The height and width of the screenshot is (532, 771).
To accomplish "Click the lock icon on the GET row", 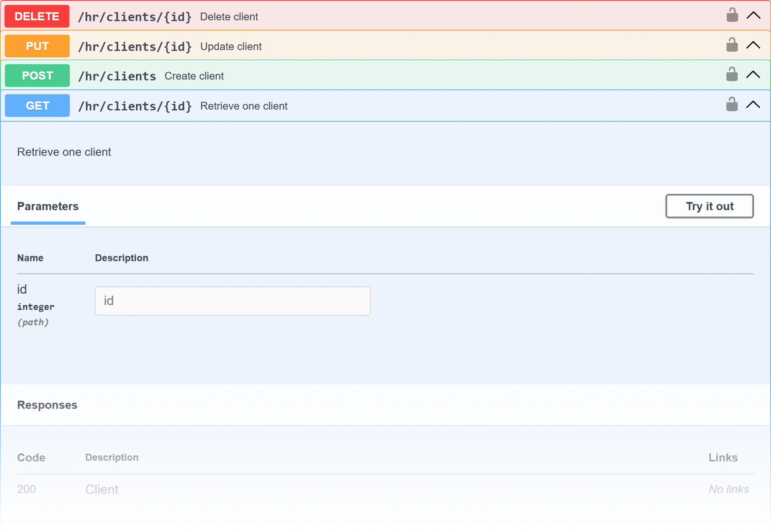I will [x=732, y=104].
